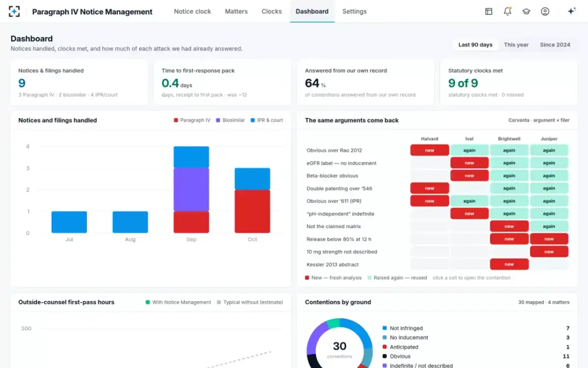Click the Statutory clocks met card
This screenshot has width=588, height=368.
click(x=509, y=82)
